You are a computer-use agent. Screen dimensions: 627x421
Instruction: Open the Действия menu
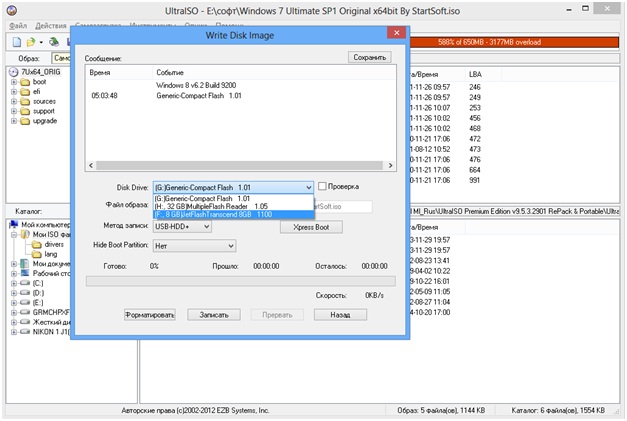point(51,26)
